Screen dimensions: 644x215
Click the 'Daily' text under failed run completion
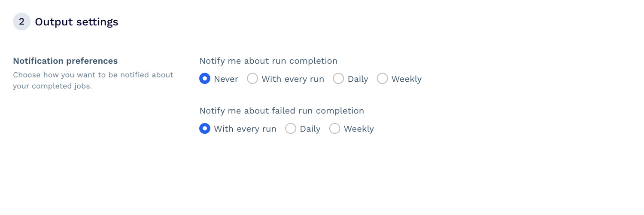pos(310,129)
